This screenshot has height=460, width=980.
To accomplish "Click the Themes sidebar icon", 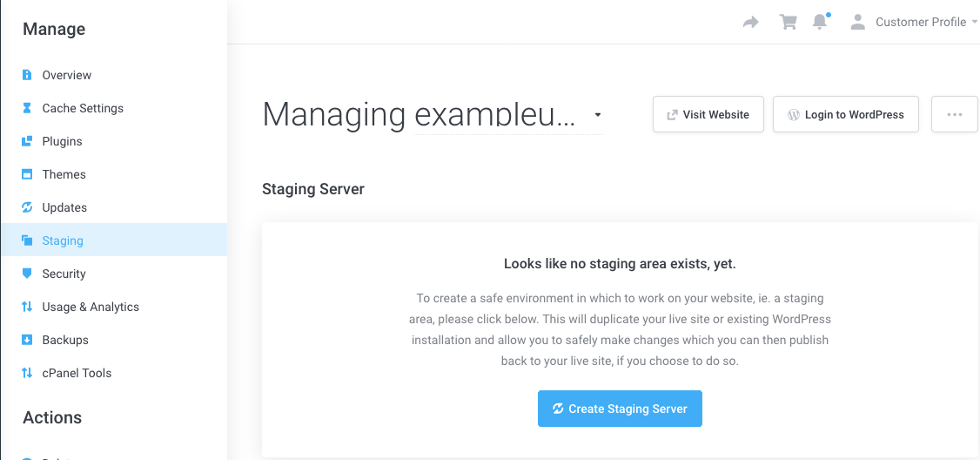I will click(x=27, y=174).
